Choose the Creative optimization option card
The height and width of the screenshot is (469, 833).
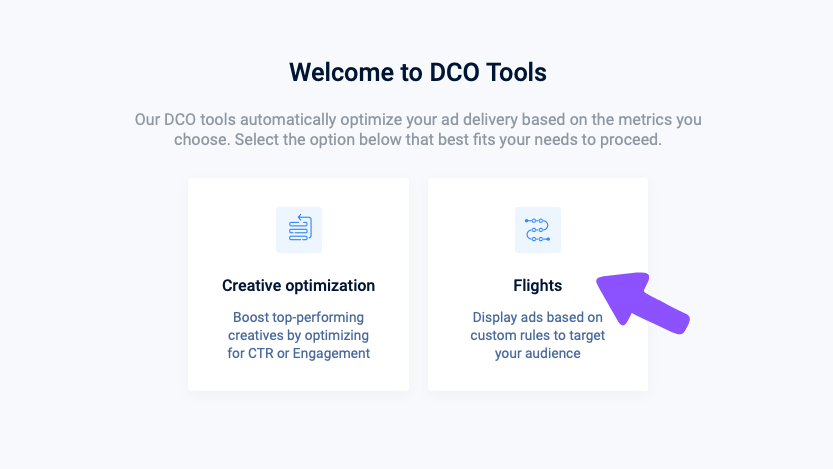point(299,285)
